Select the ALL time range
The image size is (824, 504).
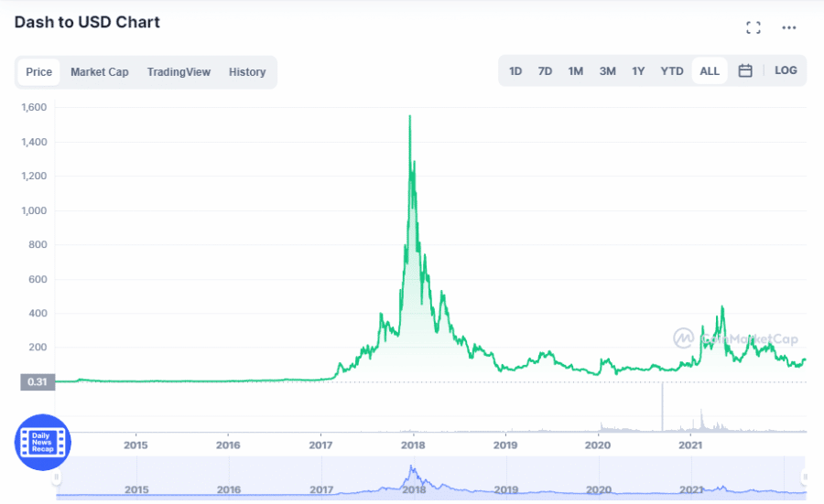[710, 71]
